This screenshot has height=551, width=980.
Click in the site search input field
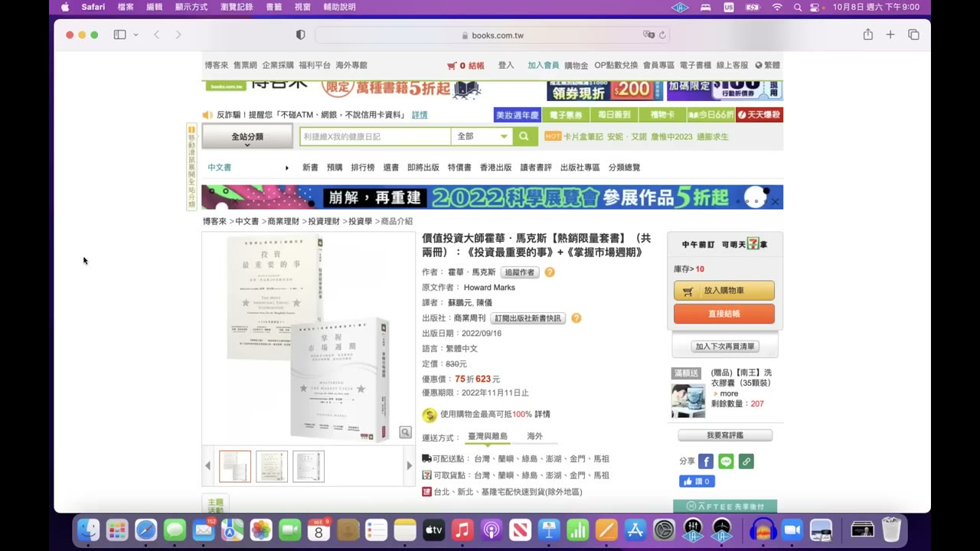coord(375,136)
